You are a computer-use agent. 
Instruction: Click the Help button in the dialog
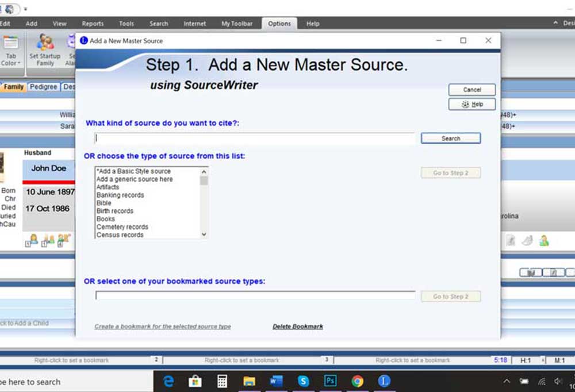coord(472,104)
